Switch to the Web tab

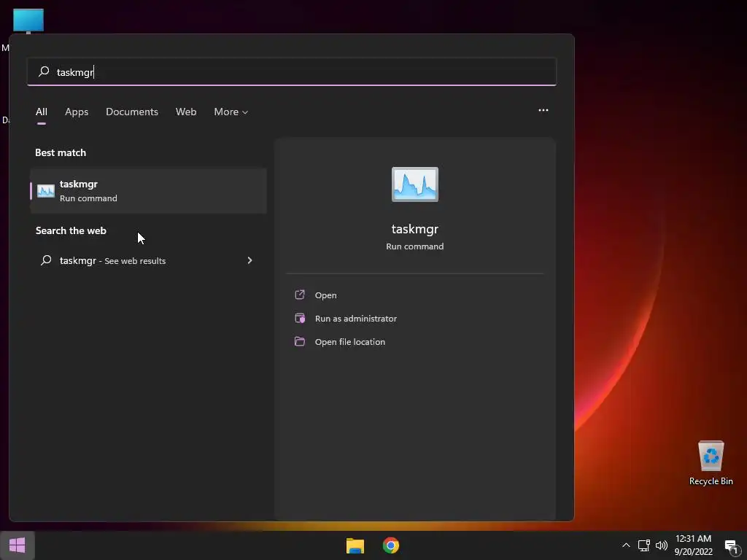(186, 112)
